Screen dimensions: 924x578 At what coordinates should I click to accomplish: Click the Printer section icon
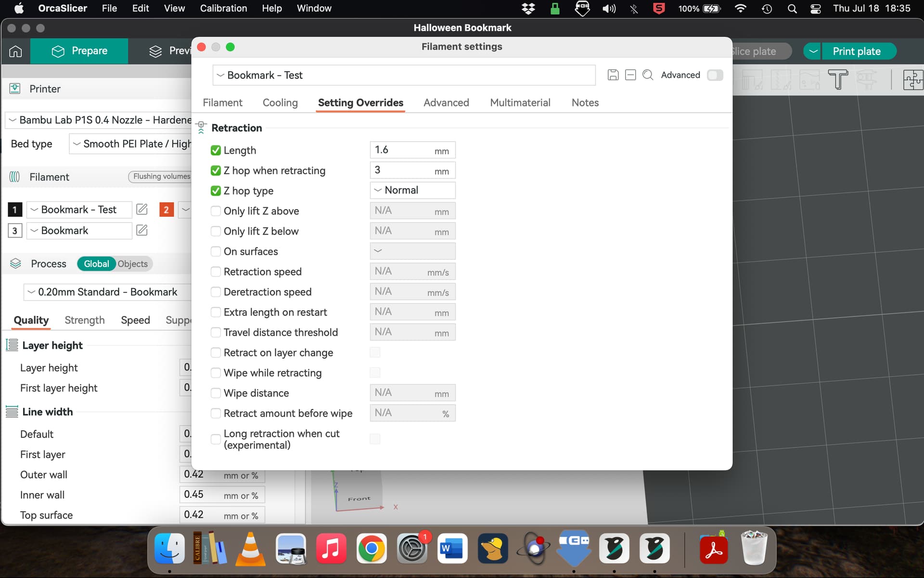pyautogui.click(x=15, y=89)
